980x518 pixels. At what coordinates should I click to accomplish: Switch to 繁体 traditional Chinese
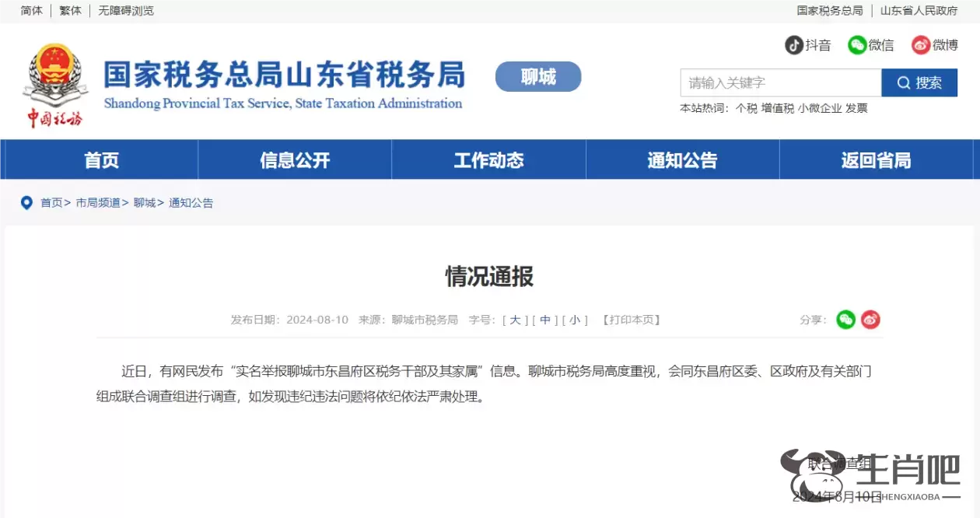[x=70, y=11]
